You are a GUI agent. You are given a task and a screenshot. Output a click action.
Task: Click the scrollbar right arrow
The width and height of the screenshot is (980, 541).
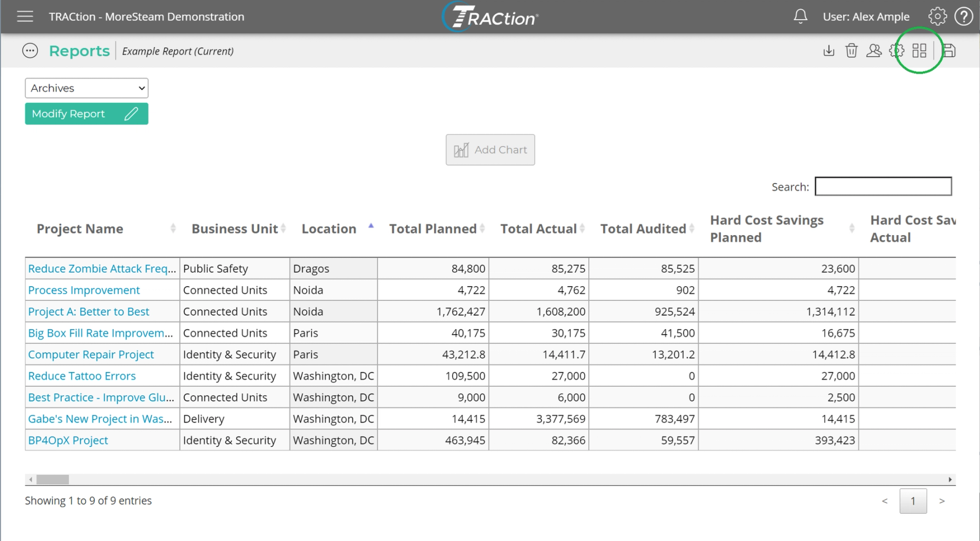click(x=950, y=480)
